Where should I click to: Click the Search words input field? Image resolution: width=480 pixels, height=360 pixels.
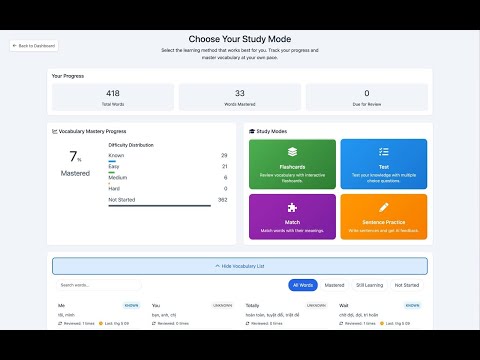click(x=99, y=285)
